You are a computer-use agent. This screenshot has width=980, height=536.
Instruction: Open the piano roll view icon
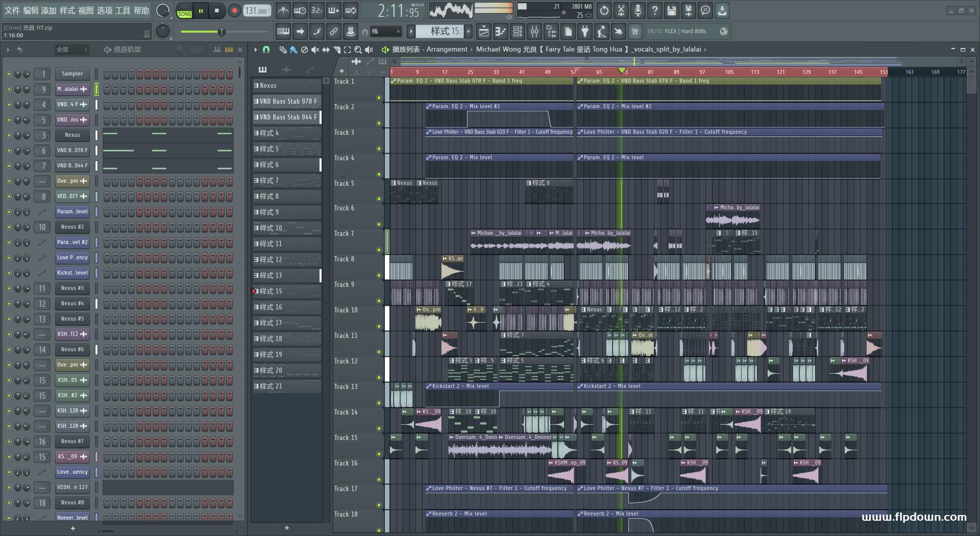coord(501,32)
